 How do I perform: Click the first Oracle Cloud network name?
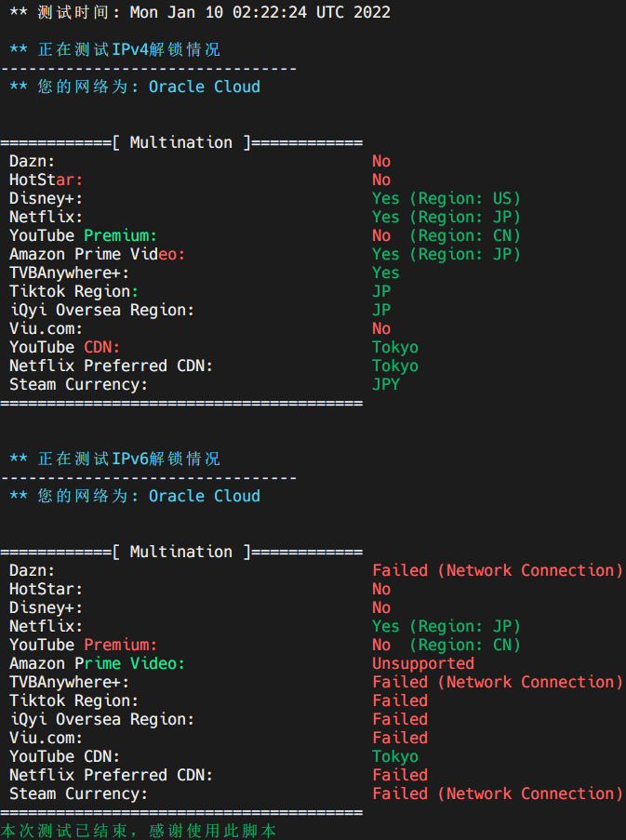[205, 87]
